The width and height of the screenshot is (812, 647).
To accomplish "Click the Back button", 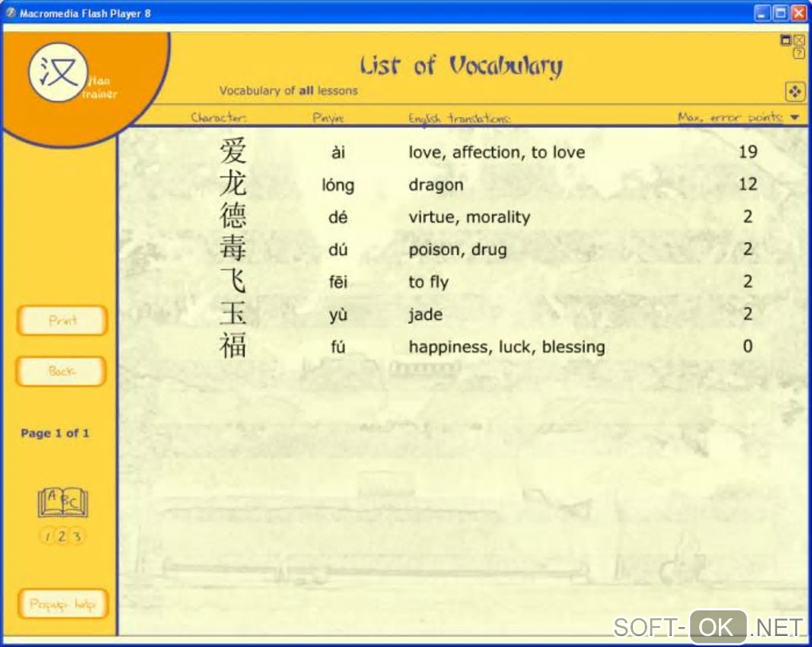I will point(61,371).
